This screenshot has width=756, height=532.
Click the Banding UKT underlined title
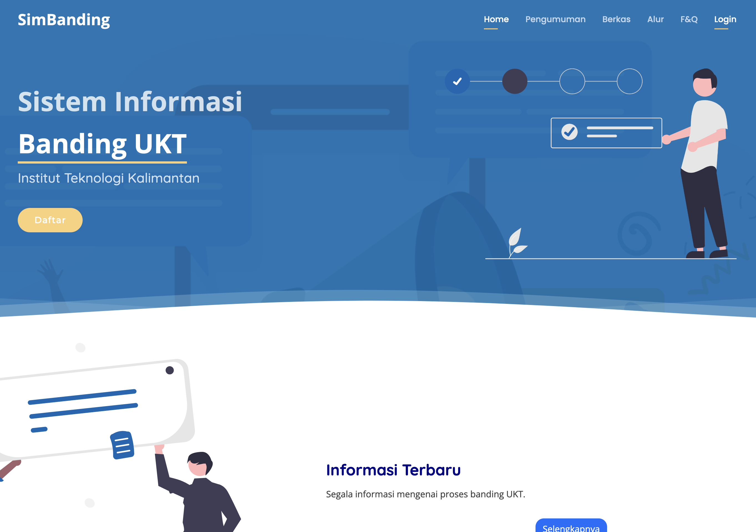(102, 144)
